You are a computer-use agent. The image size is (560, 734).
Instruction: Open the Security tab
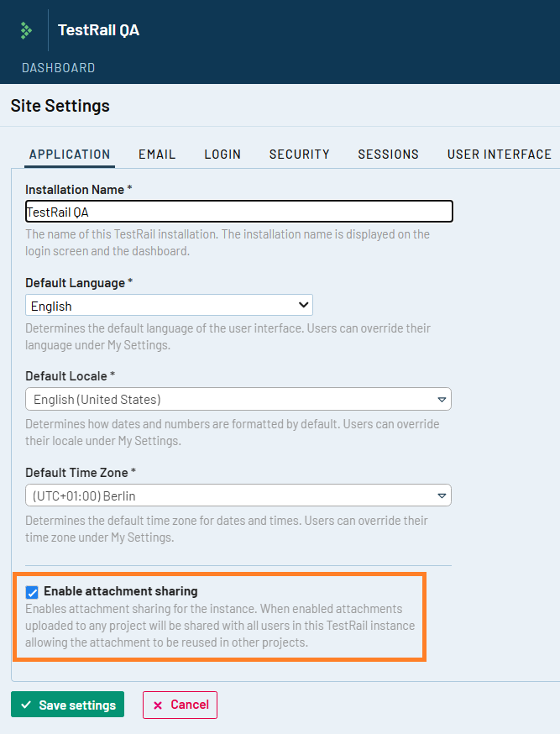coord(300,155)
